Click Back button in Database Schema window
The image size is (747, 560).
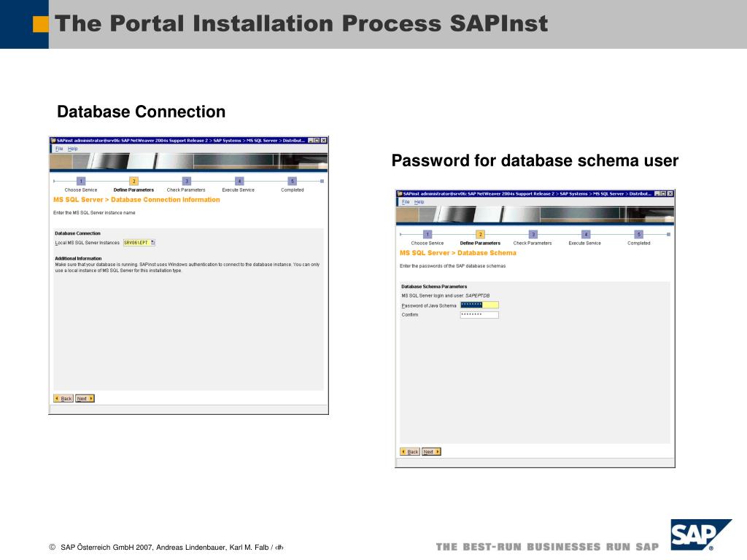pyautogui.click(x=410, y=452)
